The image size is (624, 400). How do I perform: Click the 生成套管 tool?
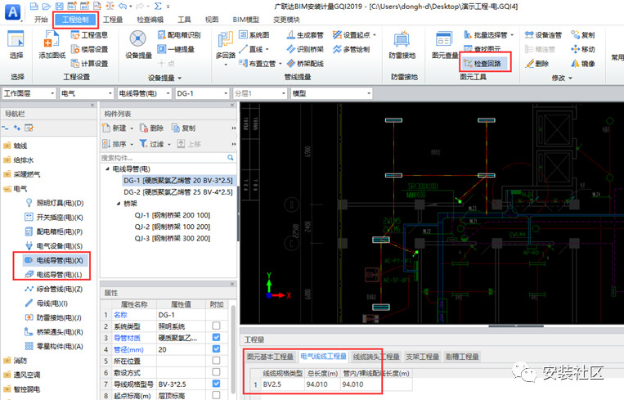305,35
